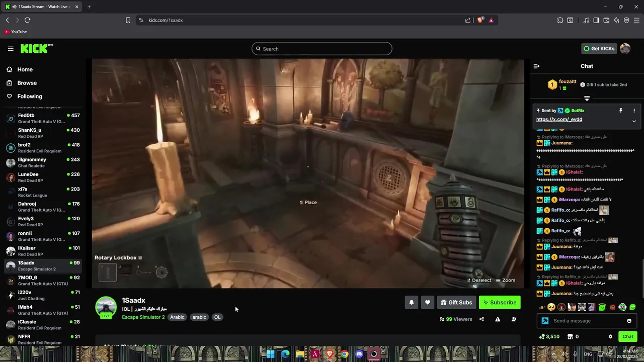Click the Brave Shields lion icon
The height and width of the screenshot is (362, 644).
pos(480,20)
